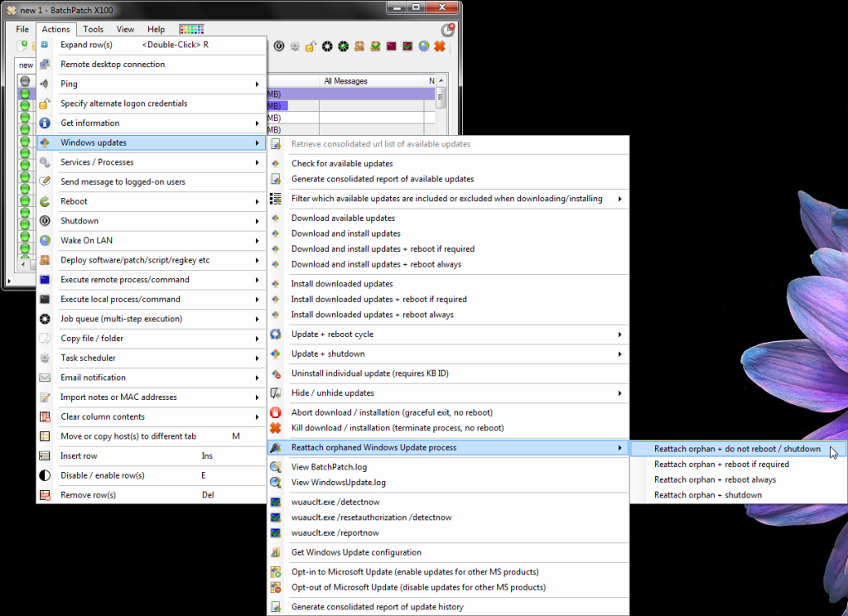Click the plain red terminal toolbar icon
Viewport: 848px width, 616px height.
391,46
